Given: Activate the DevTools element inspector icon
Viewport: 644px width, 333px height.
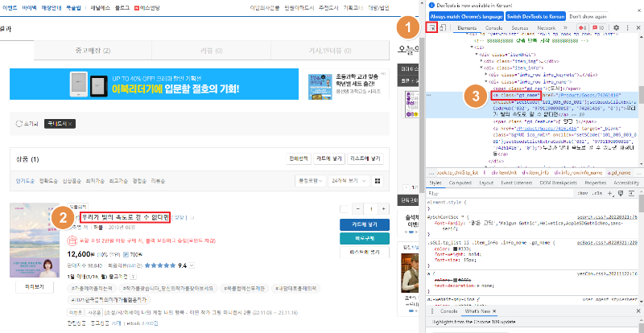Looking at the screenshot, I should tap(431, 27).
